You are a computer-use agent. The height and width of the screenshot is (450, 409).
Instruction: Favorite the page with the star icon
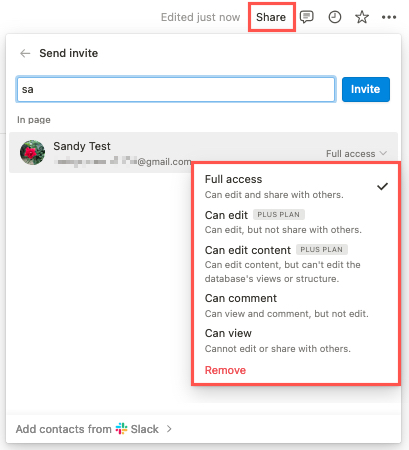pos(362,17)
